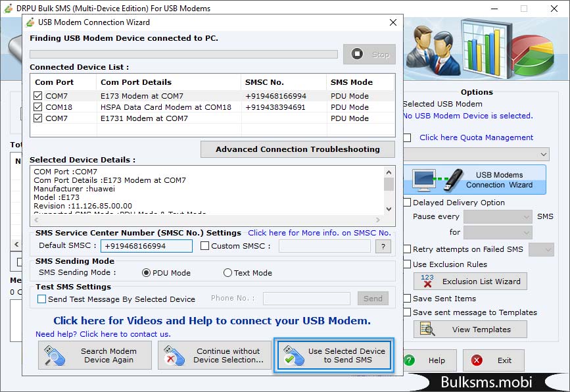Click the SMSC question mark help button
The image size is (570, 392).
point(383,246)
